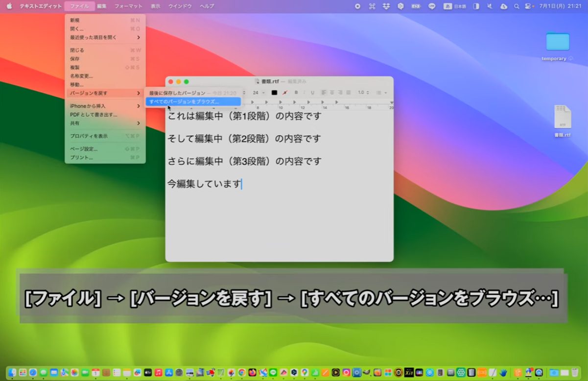
Task: Open the black text color swatch
Action: click(x=274, y=93)
